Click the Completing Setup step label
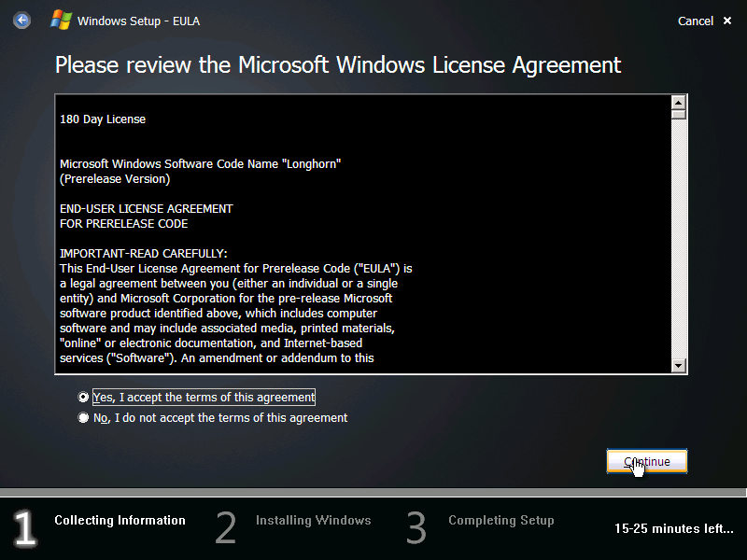The width and height of the screenshot is (747, 560). pos(501,520)
